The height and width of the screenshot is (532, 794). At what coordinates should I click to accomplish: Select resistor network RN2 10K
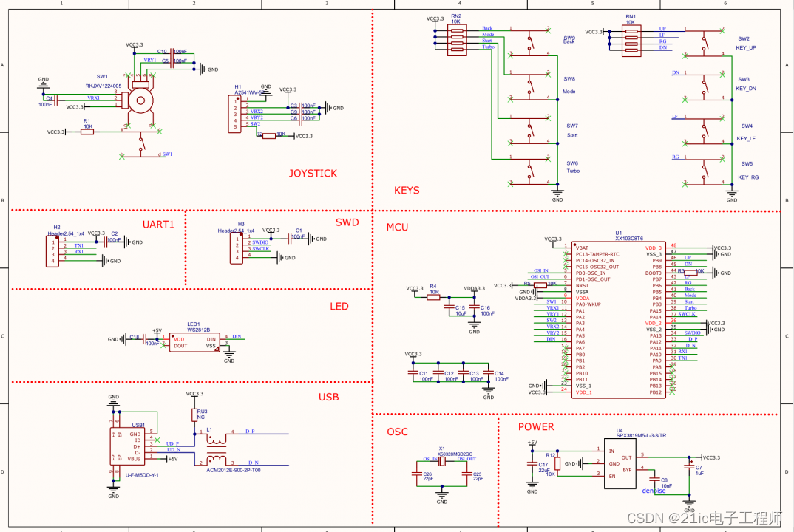coord(455,38)
